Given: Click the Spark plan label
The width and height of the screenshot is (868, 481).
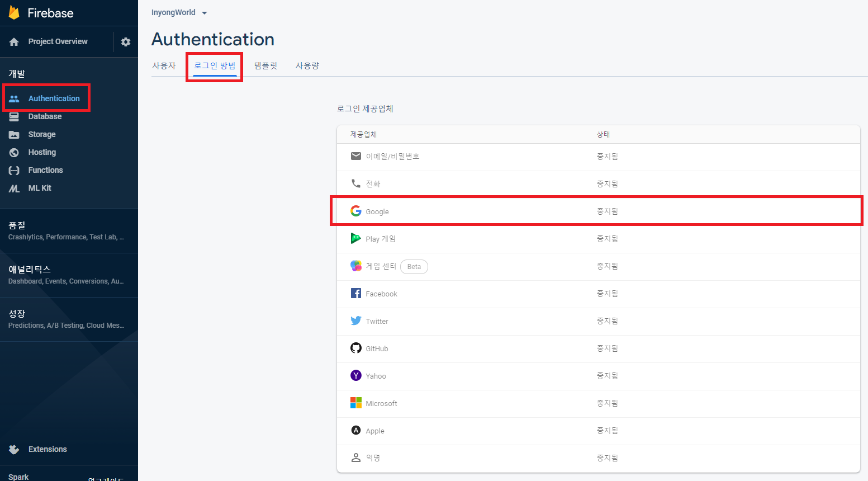Looking at the screenshot, I should (x=18, y=477).
